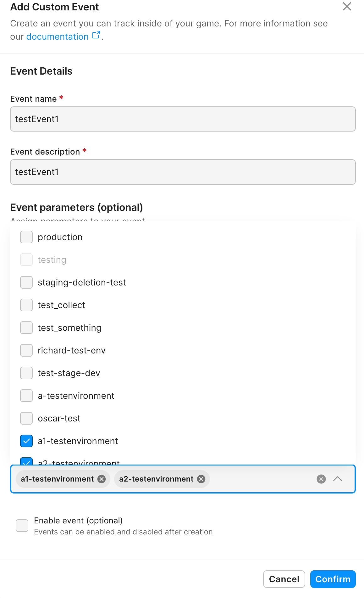This screenshot has height=598, width=364.
Task: Remove the a1-testenvironment chip
Action: coord(102,479)
